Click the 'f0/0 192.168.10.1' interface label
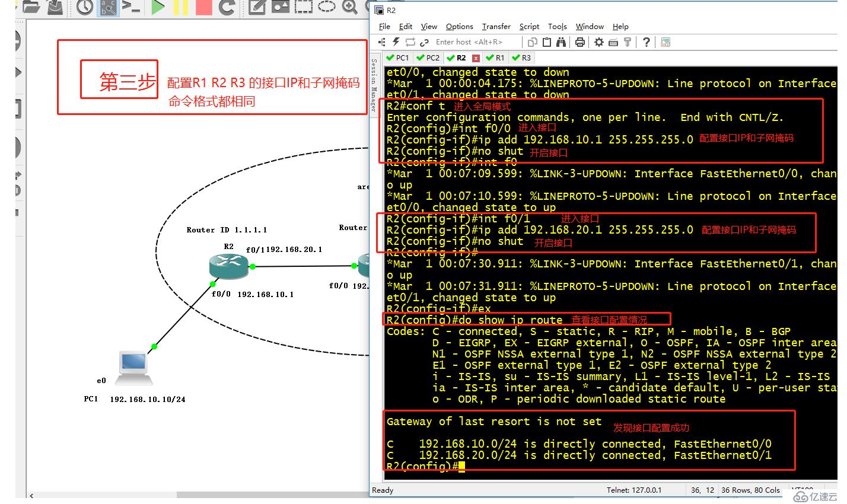The width and height of the screenshot is (847, 504). pos(253,294)
